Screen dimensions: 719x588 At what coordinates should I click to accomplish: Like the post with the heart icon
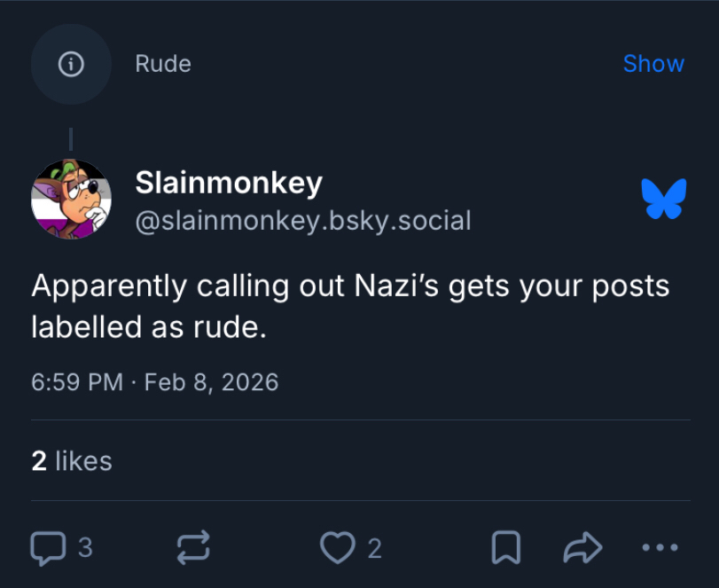tap(337, 548)
